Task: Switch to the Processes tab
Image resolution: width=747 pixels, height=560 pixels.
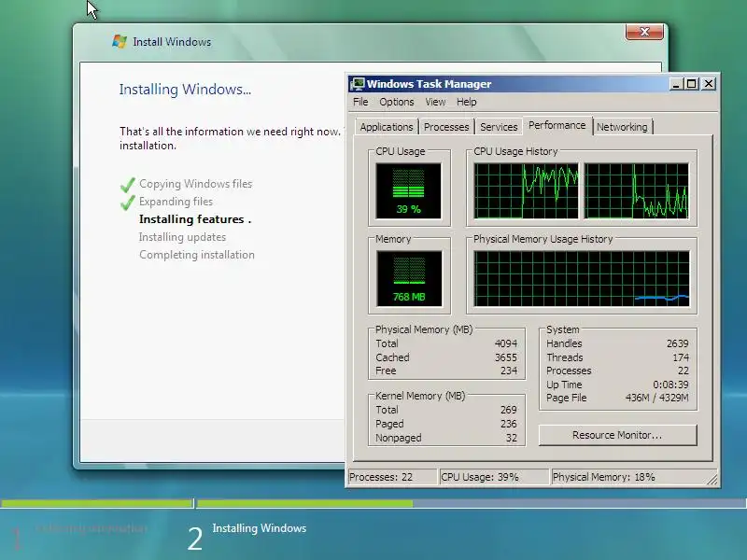Action: click(x=446, y=127)
